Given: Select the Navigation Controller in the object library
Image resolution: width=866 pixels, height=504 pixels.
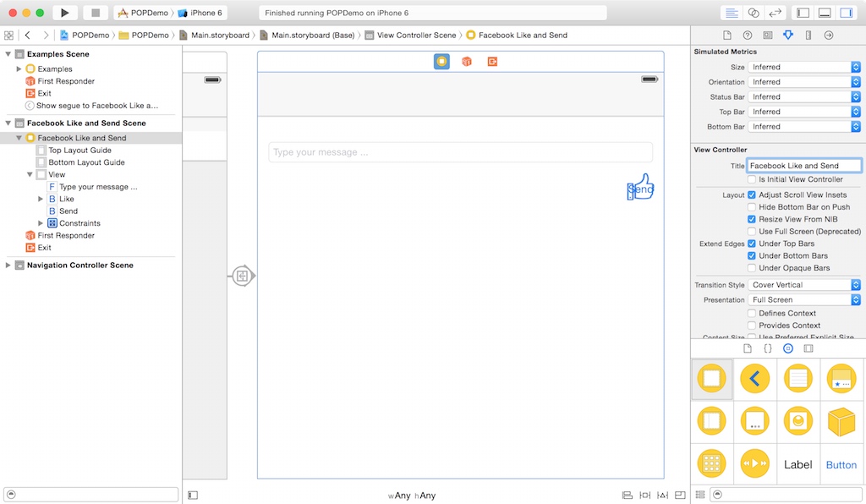Looking at the screenshot, I should pos(754,379).
